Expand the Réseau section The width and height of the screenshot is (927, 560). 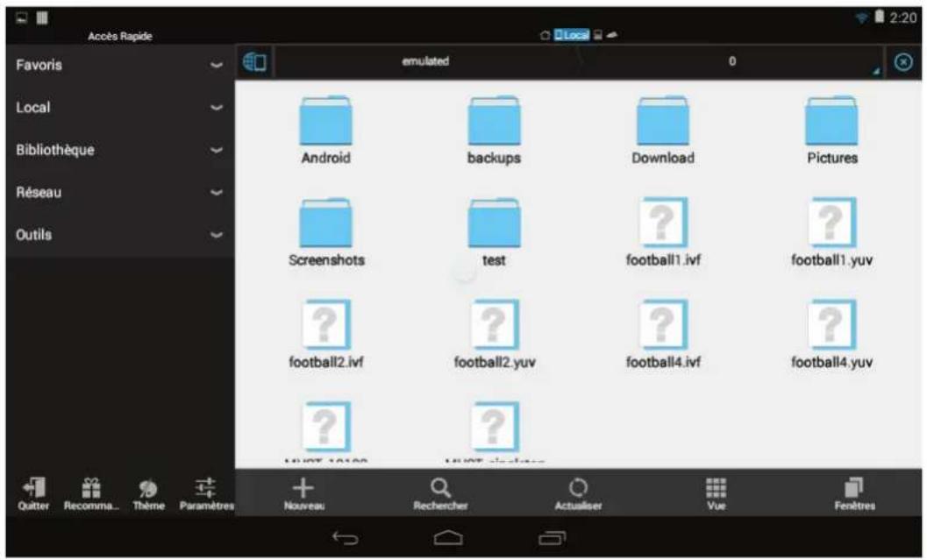120,193
